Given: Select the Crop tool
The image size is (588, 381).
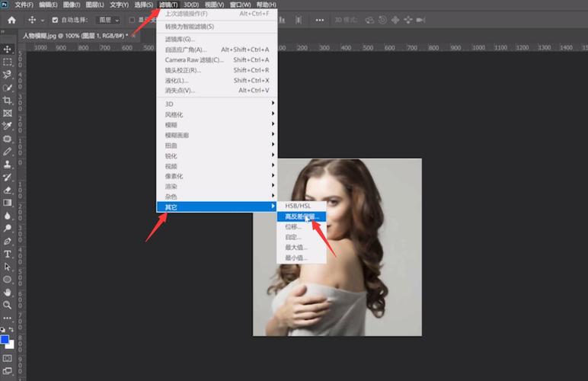Looking at the screenshot, I should 8,100.
